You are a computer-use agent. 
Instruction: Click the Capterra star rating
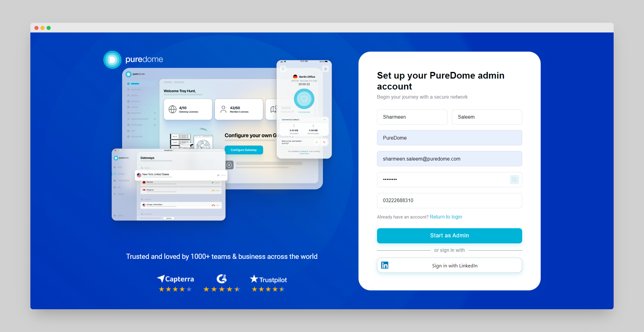(175, 289)
